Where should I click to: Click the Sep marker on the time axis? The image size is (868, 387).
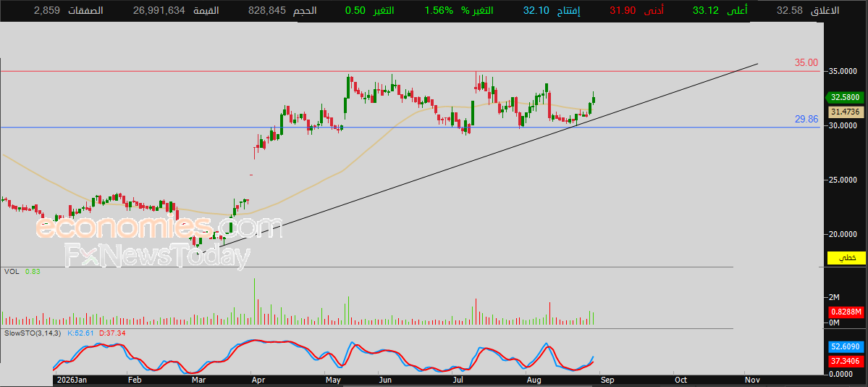click(606, 380)
